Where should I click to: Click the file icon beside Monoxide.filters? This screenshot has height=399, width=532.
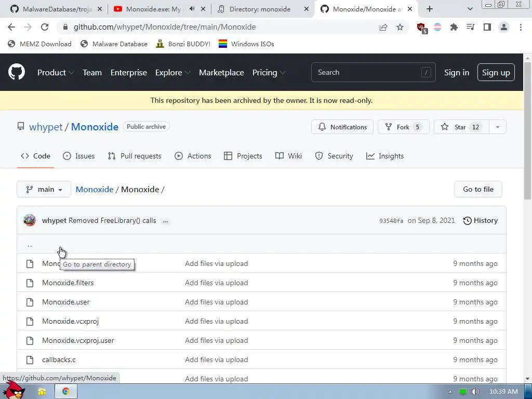pyautogui.click(x=30, y=283)
